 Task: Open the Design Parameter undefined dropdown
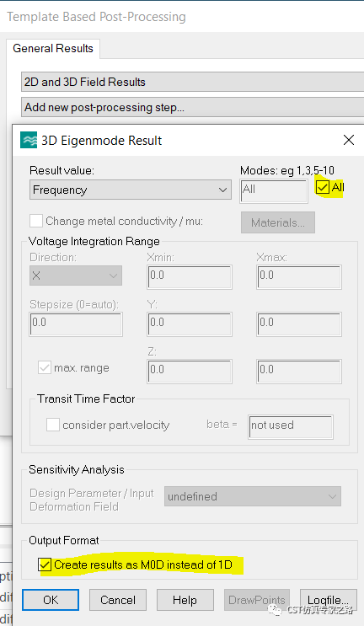(x=253, y=496)
